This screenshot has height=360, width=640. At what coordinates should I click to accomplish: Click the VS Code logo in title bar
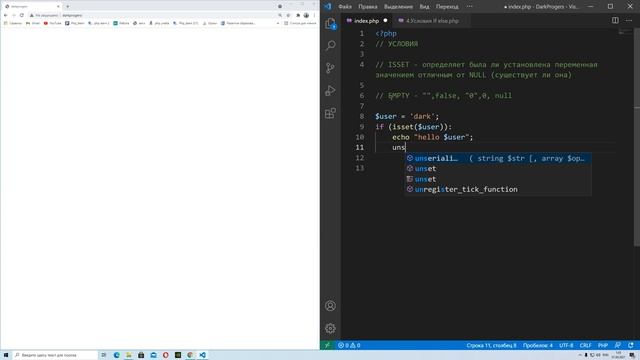pyautogui.click(x=328, y=7)
